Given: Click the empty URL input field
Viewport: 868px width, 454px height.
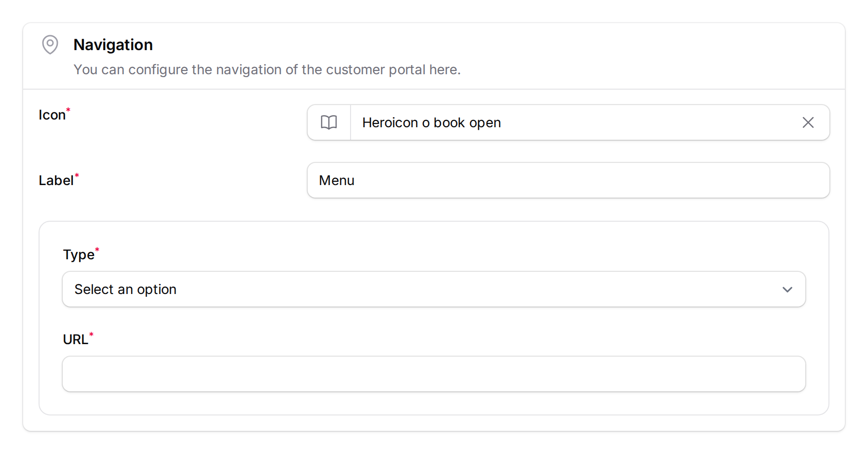Looking at the screenshot, I should click(434, 374).
